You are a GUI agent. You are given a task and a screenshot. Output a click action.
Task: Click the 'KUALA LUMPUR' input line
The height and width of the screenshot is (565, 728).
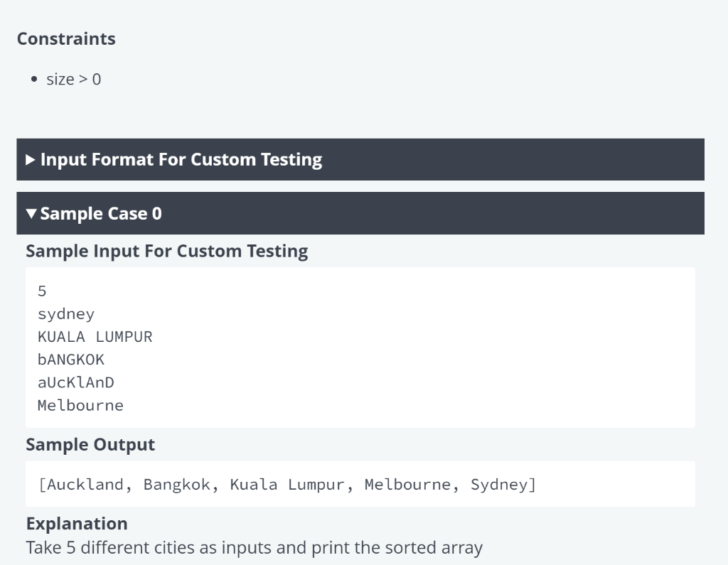95,336
